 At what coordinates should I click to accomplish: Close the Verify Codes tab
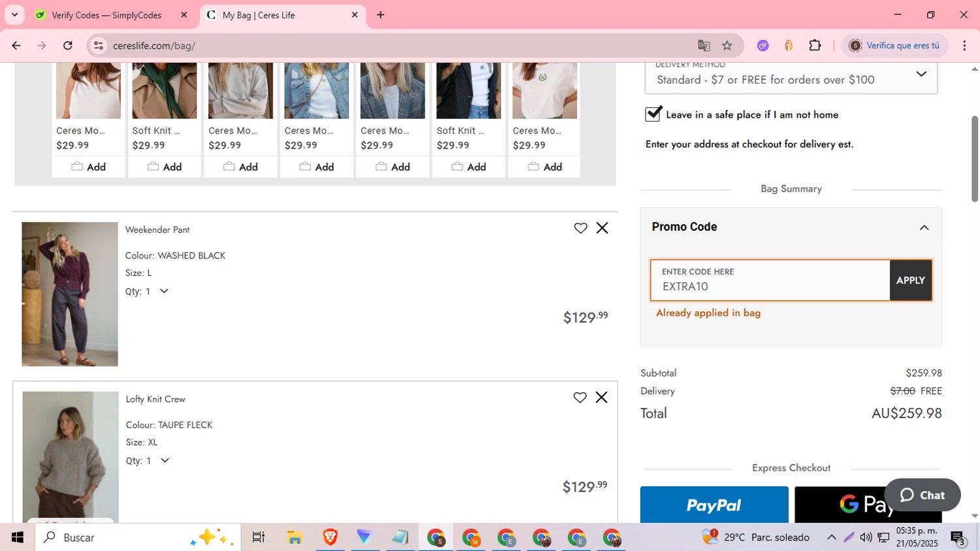click(184, 15)
